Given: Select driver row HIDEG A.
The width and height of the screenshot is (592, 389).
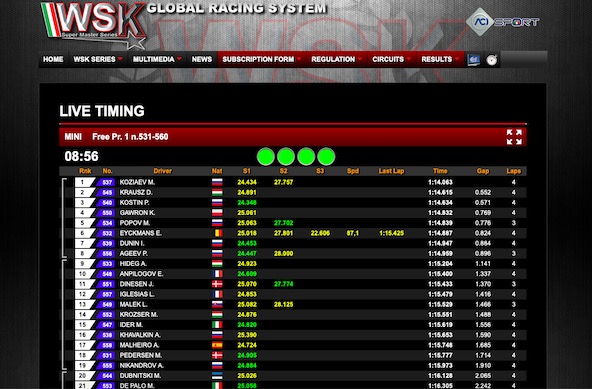Looking at the screenshot, I should (293, 264).
